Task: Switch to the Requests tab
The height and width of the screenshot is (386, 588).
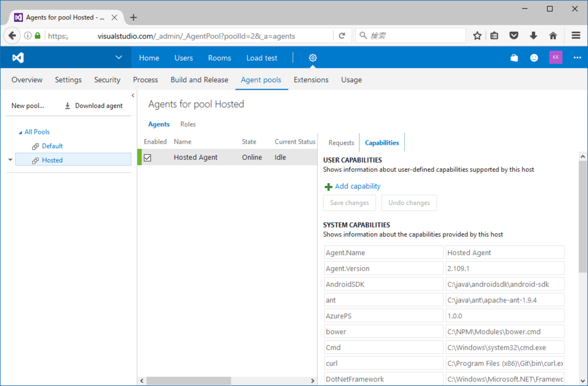Action: (341, 142)
